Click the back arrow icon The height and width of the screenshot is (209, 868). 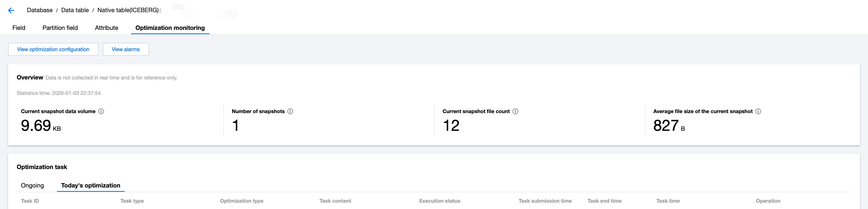11,10
